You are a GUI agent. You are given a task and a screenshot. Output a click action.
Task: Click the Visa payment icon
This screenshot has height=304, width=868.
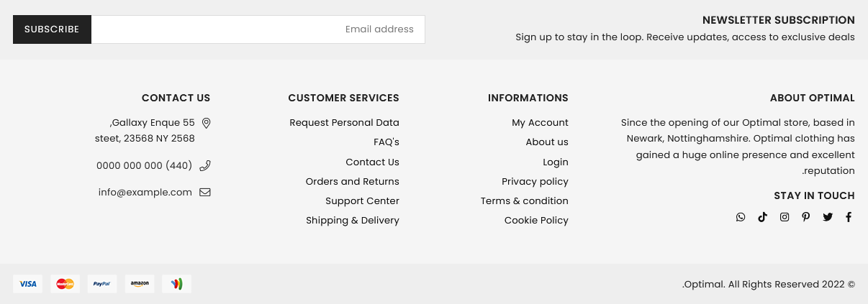pos(28,284)
